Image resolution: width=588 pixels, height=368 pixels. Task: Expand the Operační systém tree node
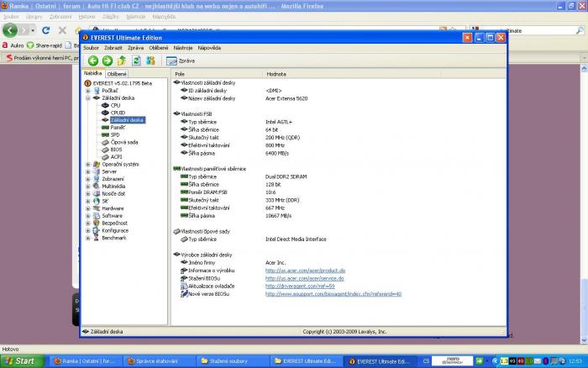(x=87, y=164)
